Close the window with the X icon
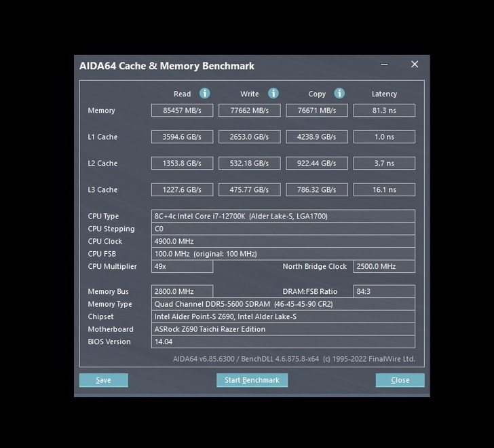The image size is (494, 448). (415, 64)
